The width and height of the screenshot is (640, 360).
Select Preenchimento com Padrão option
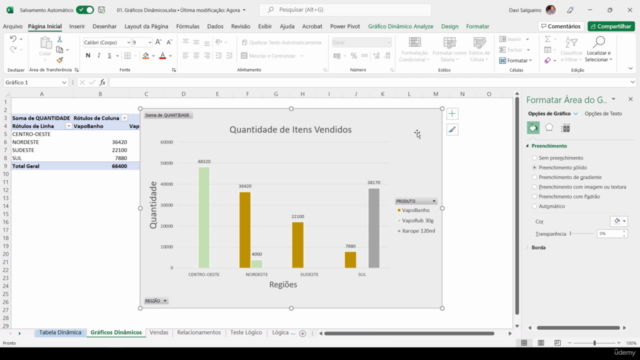(x=534, y=196)
